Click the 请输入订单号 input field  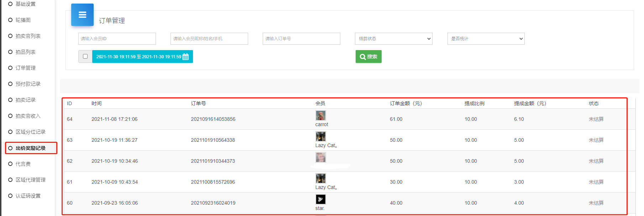[x=301, y=39]
